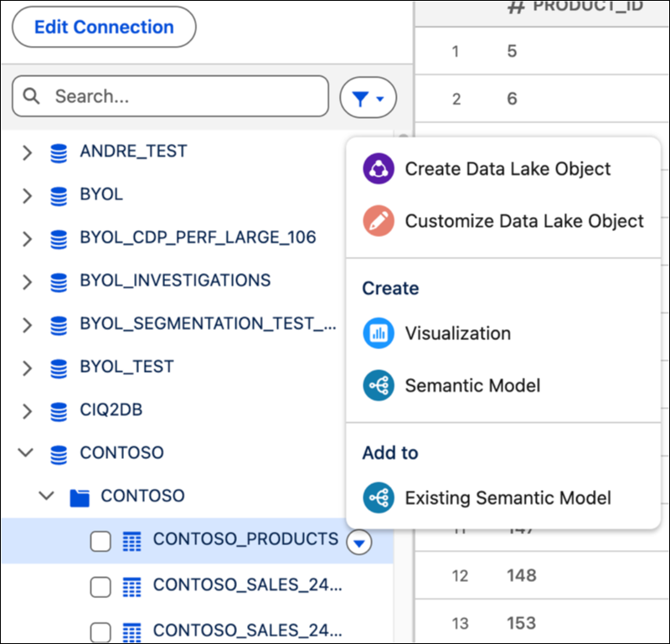Image resolution: width=670 pixels, height=644 pixels.
Task: Collapse the CONTOSO schema folder
Action: 47,495
